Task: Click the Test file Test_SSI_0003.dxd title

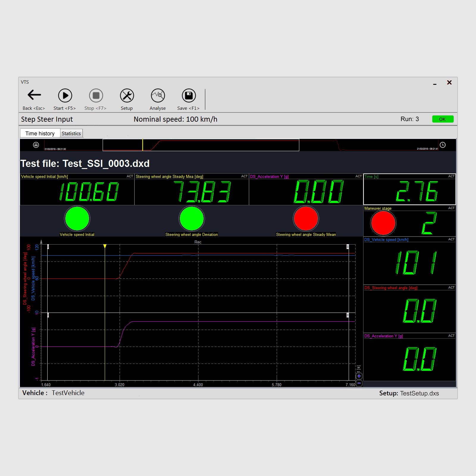Action: [x=85, y=164]
